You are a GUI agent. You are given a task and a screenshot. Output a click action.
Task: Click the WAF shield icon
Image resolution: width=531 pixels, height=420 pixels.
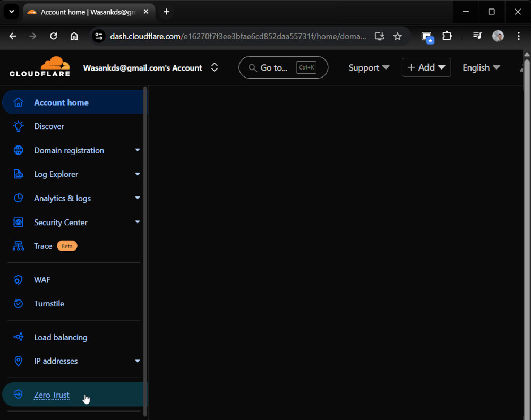pos(19,280)
